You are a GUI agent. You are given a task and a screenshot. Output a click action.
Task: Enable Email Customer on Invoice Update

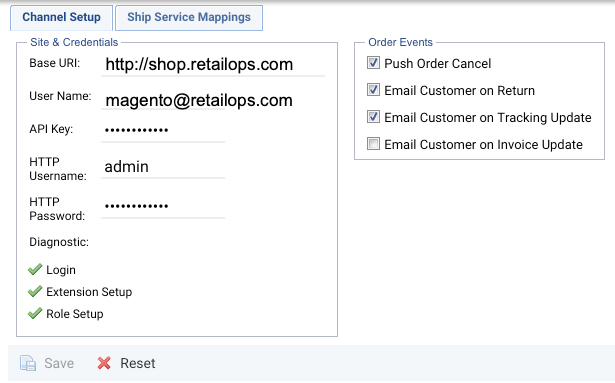coord(373,144)
